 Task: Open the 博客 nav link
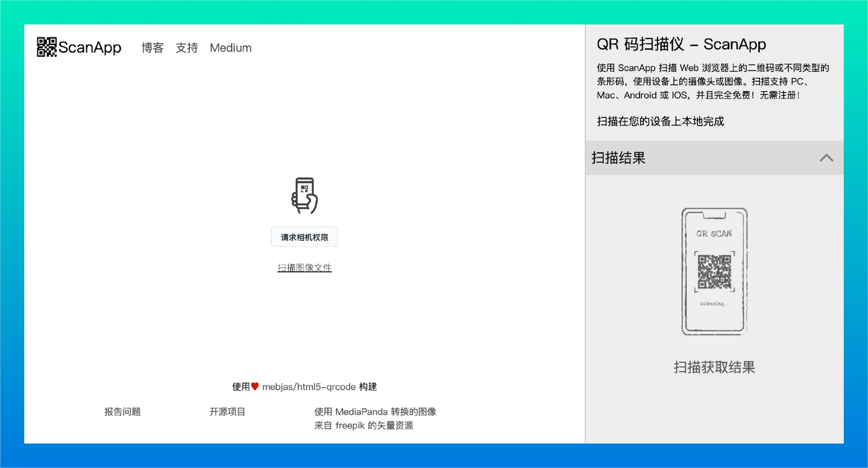click(153, 48)
